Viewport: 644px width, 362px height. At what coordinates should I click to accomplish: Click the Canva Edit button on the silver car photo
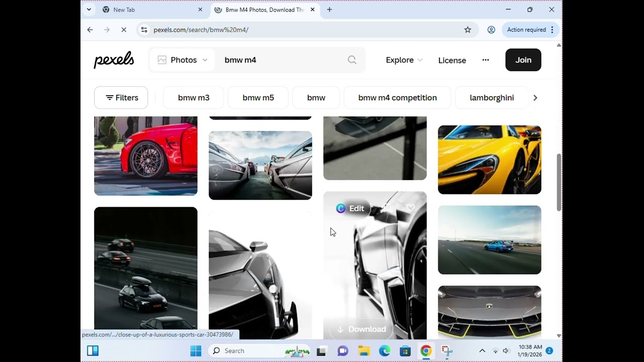point(351,208)
